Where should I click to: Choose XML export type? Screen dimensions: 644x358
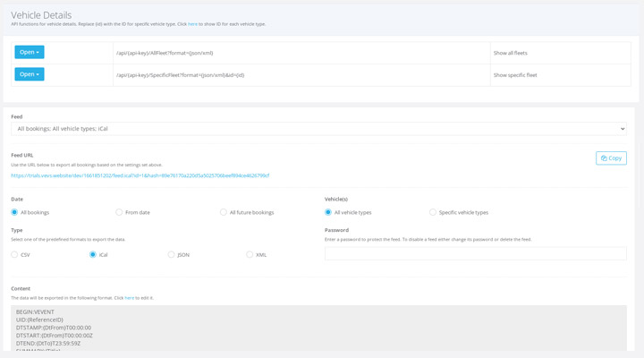(x=250, y=254)
